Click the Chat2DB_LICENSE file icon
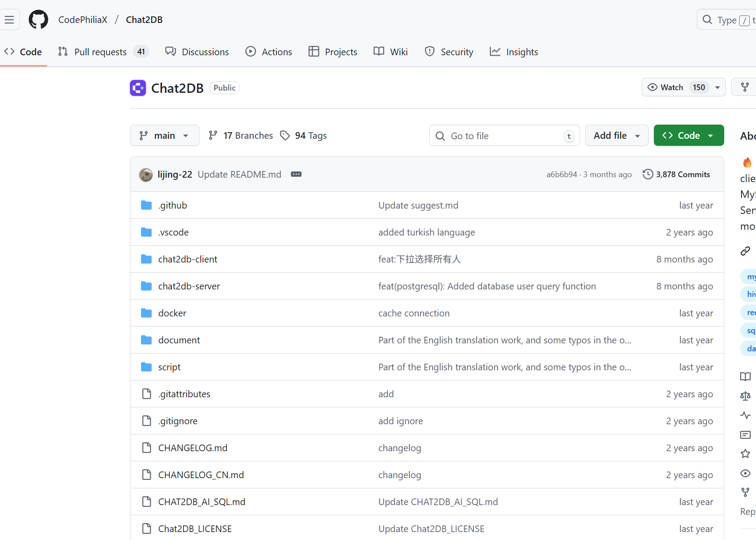Image resolution: width=756 pixels, height=540 pixels. (x=146, y=529)
